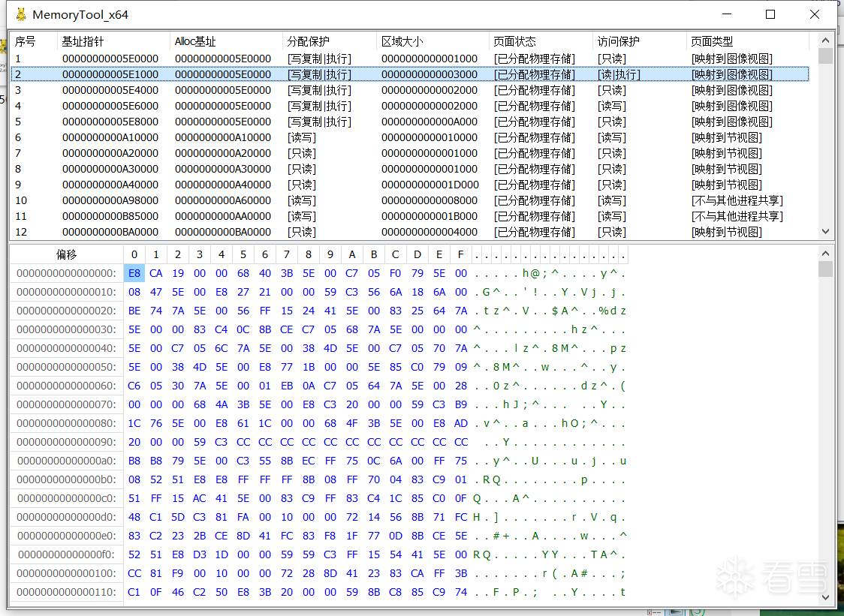The width and height of the screenshot is (844, 616).
Task: Click byte CA in first hex row
Action: pos(156,273)
